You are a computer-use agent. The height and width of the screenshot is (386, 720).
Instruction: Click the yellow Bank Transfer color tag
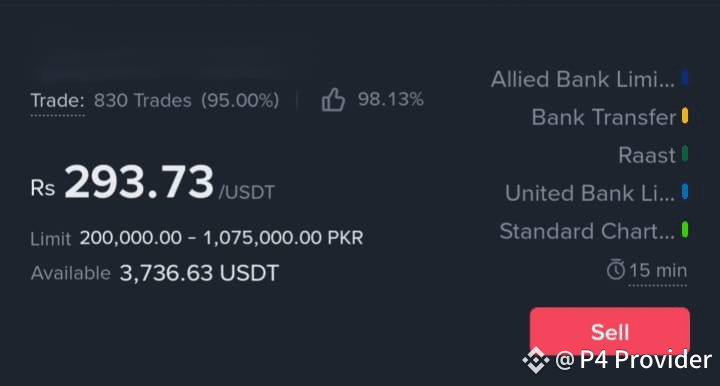tap(685, 116)
